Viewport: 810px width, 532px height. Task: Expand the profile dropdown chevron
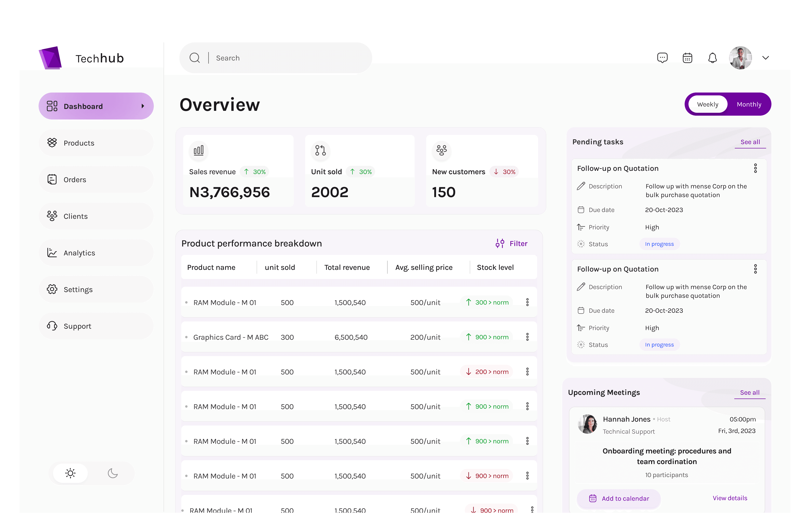click(x=765, y=58)
